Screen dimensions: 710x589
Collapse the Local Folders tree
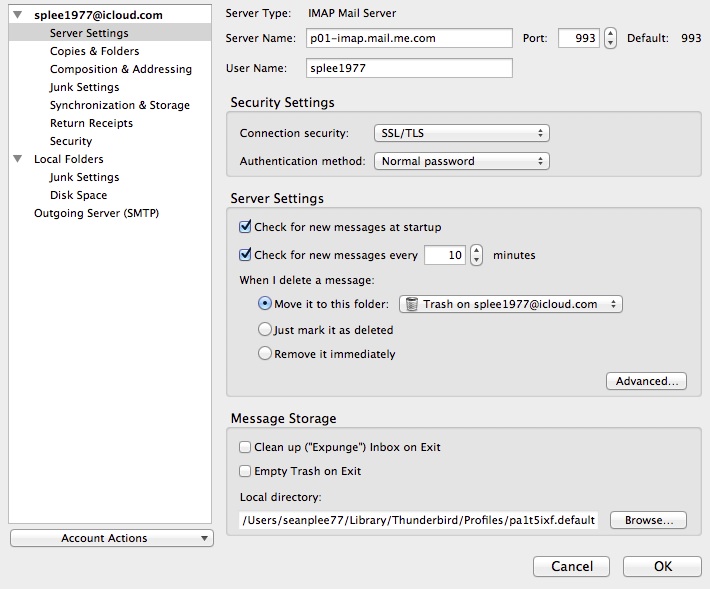(x=18, y=158)
